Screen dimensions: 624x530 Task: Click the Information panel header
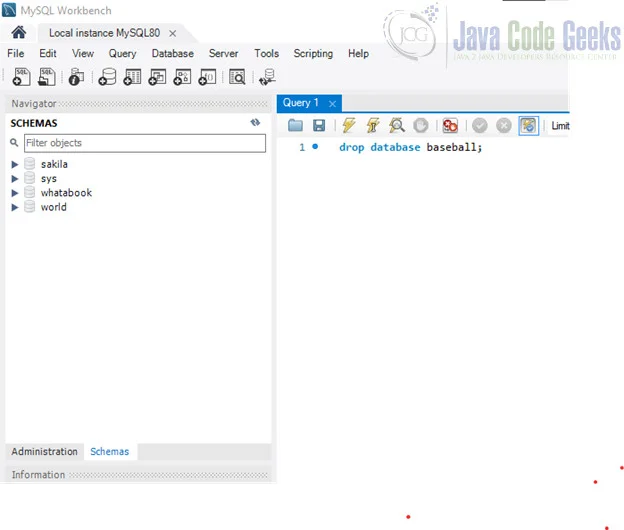[x=138, y=474]
